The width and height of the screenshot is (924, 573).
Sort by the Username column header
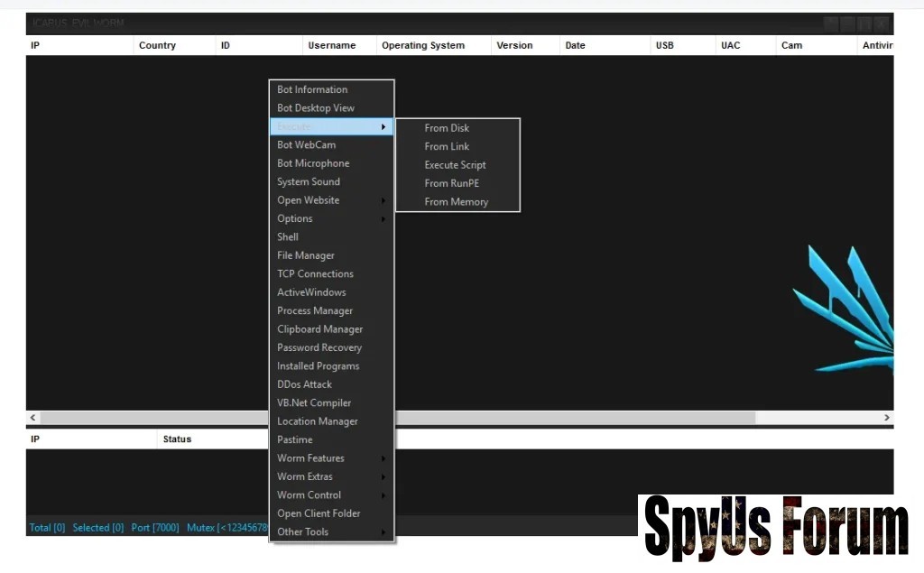(x=331, y=45)
